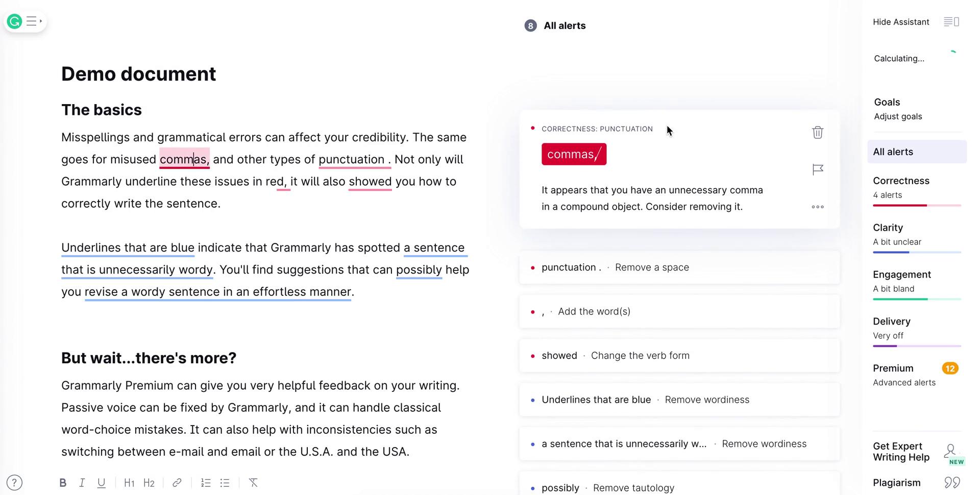Click the underlined word 'commas,' in document
This screenshot has height=495, width=980.
[x=184, y=159]
